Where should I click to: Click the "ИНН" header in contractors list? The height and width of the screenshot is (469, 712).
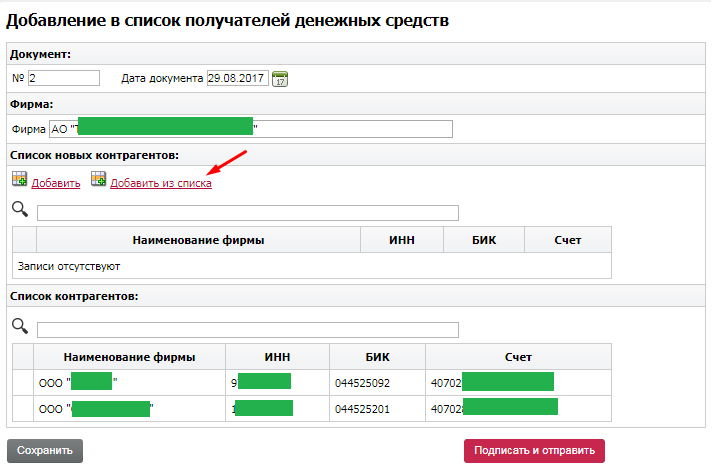coord(277,357)
